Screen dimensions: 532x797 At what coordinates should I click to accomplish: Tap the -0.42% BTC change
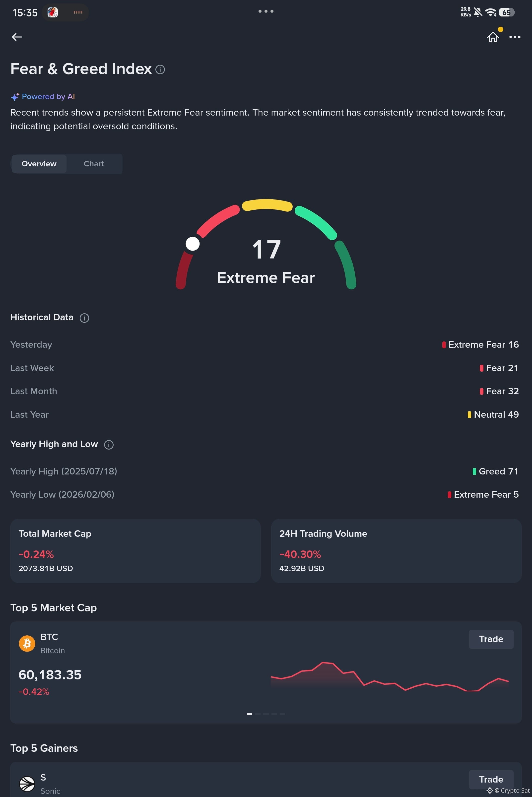click(34, 692)
